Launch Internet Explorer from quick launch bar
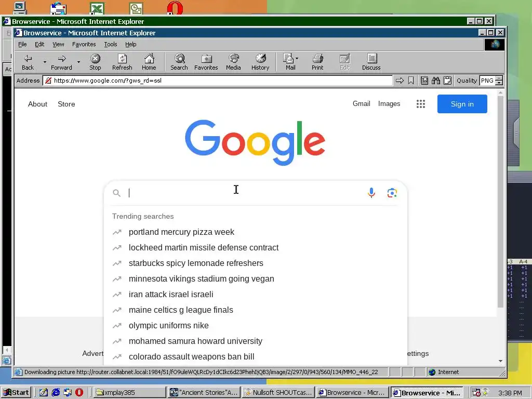 pos(56,393)
